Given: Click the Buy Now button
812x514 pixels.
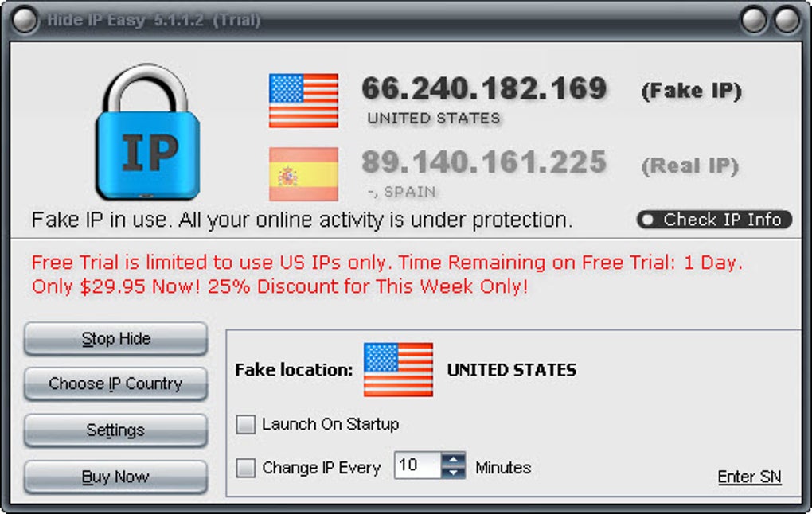Looking at the screenshot, I should tap(116, 477).
